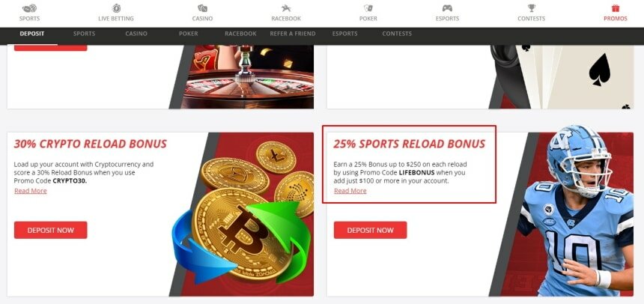The height and width of the screenshot is (304, 644).
Task: Select the Racebook horse icon
Action: coord(286,8)
